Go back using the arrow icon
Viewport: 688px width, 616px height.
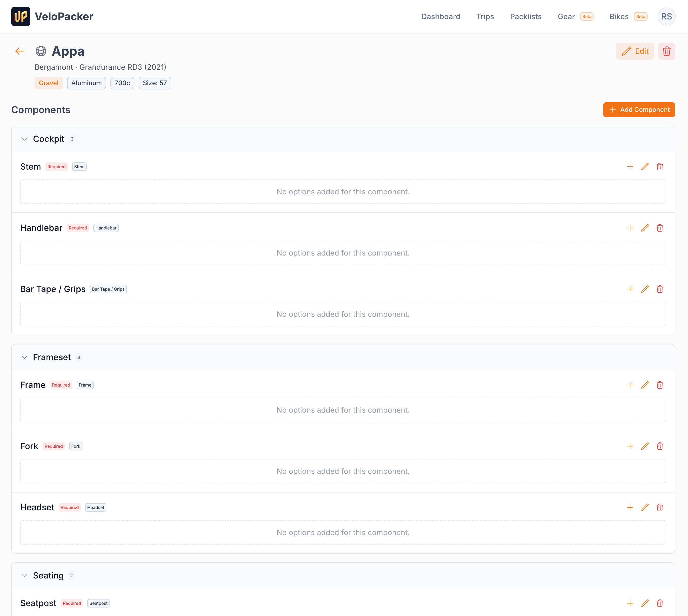click(x=19, y=51)
